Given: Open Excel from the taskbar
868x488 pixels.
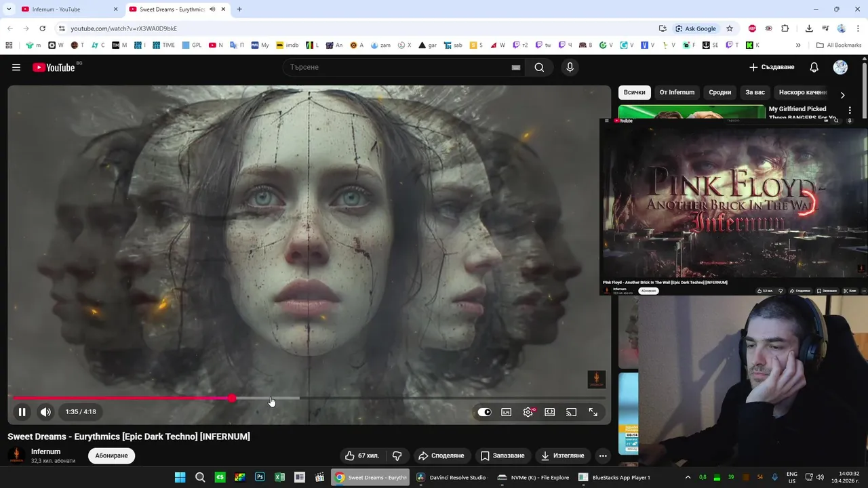Looking at the screenshot, I should [x=279, y=477].
